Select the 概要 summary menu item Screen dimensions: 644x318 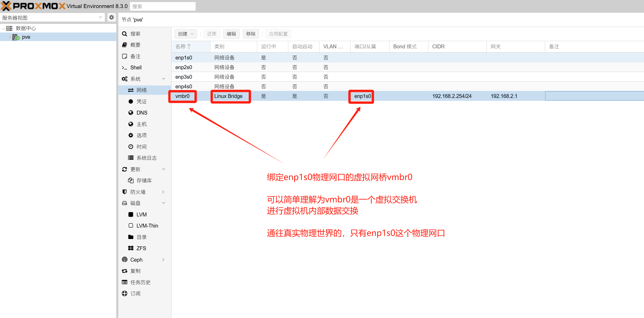point(135,45)
